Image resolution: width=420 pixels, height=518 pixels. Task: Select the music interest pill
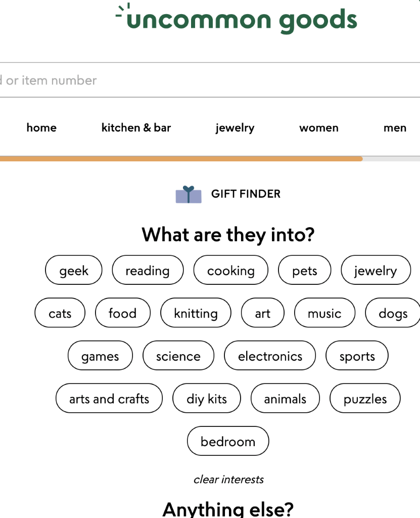click(324, 313)
